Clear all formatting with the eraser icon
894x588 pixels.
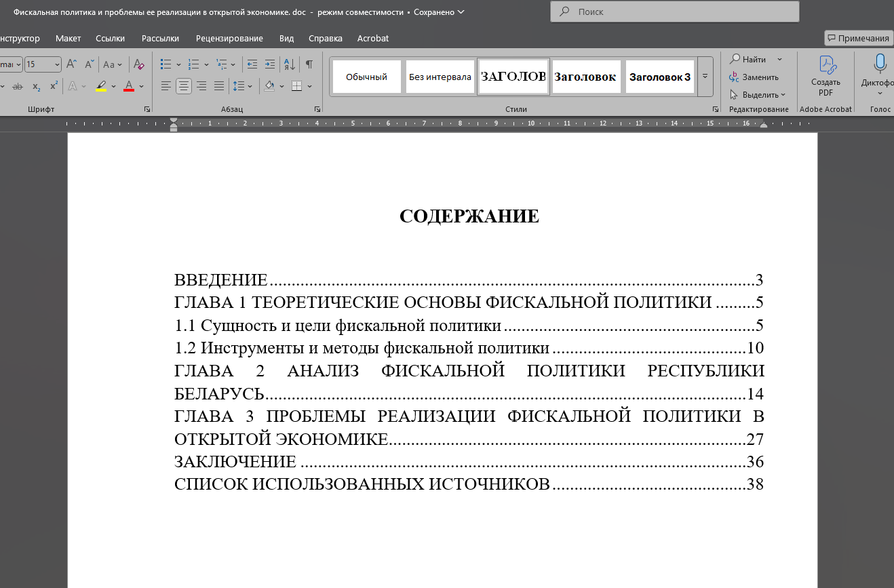coord(139,64)
